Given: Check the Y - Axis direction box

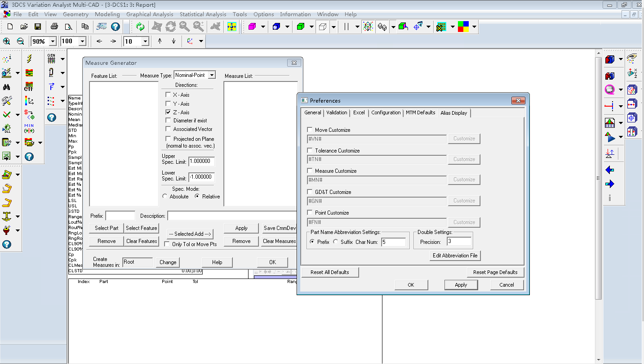Looking at the screenshot, I should point(168,104).
